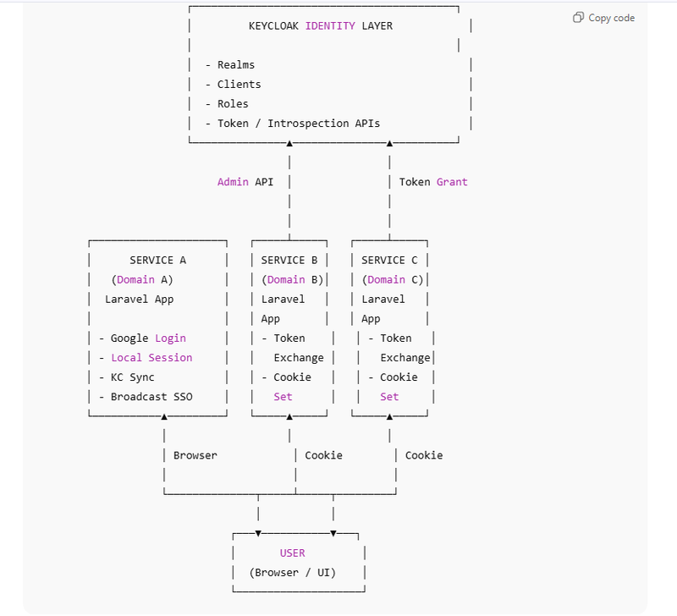677x616 pixels.
Task: Click the Token Grant arrow label
Action: tap(432, 182)
